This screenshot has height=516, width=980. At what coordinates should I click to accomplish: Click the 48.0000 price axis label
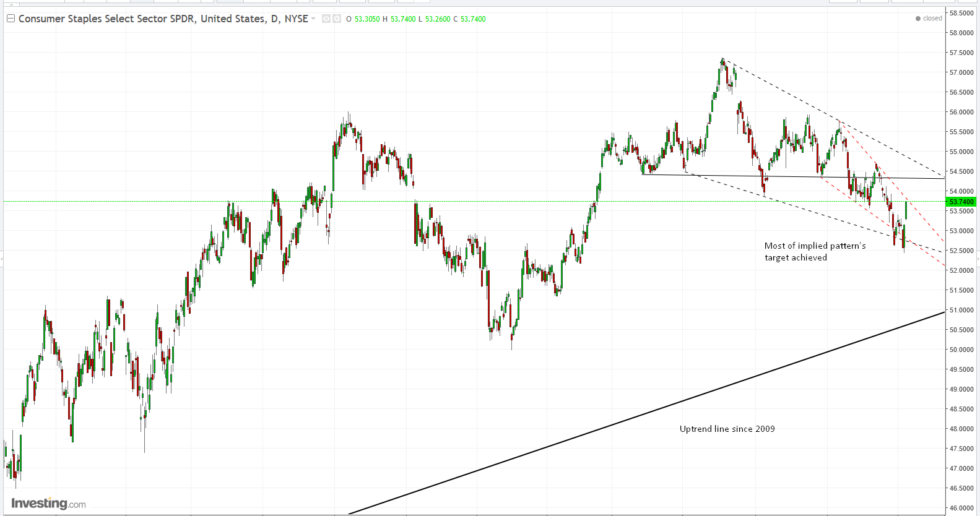point(961,429)
